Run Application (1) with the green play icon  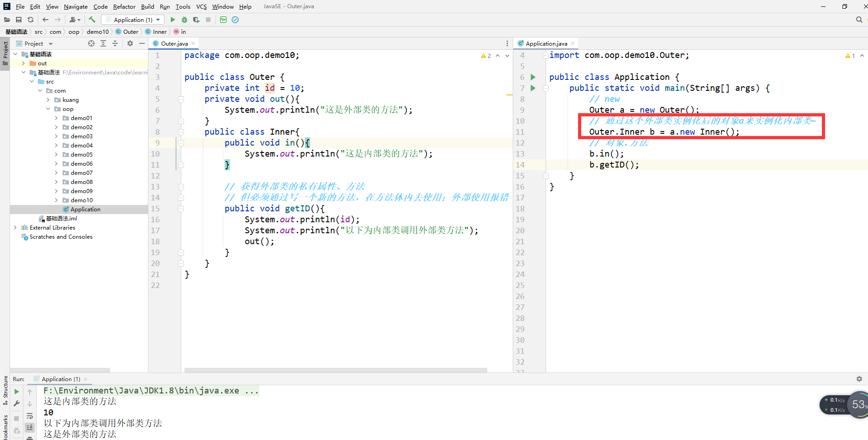pyautogui.click(x=173, y=20)
